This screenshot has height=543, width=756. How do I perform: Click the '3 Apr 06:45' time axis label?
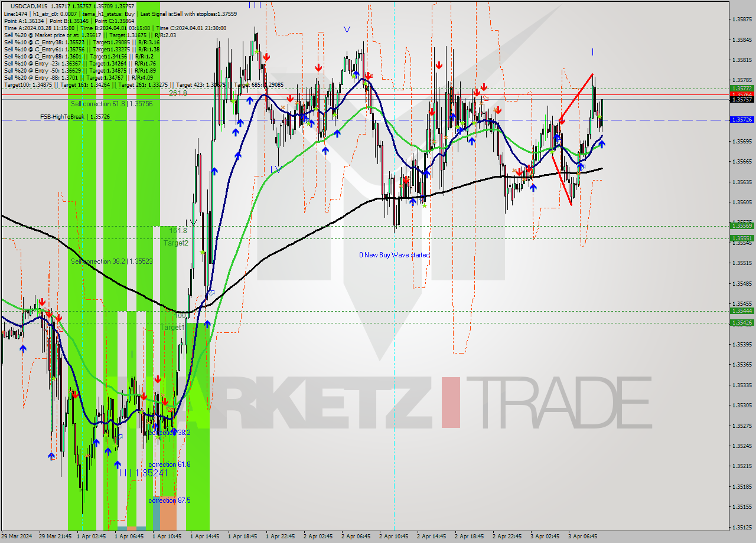(x=582, y=537)
